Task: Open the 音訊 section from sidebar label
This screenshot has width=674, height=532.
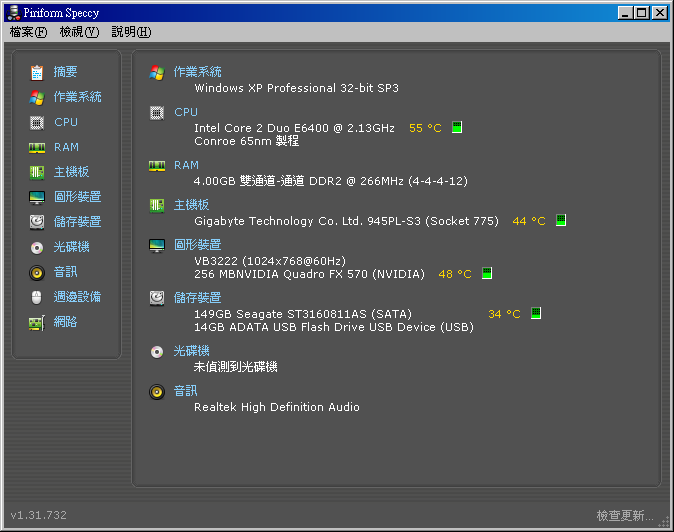Action: coord(65,272)
